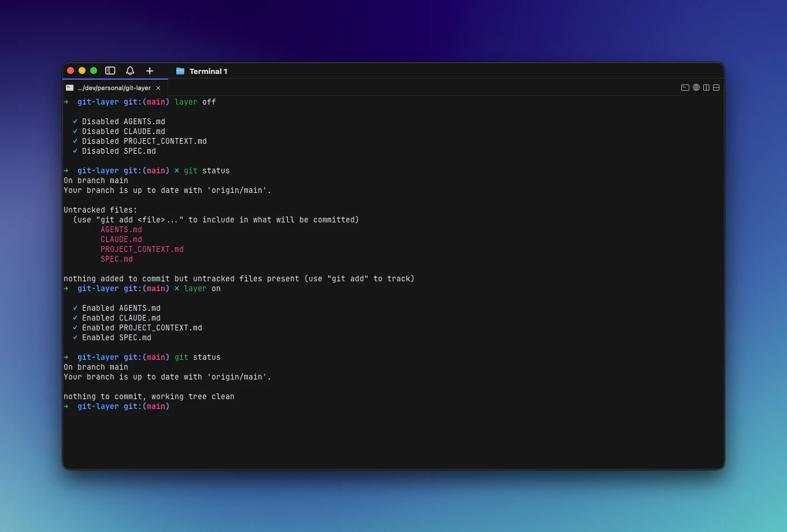Image resolution: width=787 pixels, height=532 pixels.
Task: Split the pane vertically into columns
Action: pos(706,88)
